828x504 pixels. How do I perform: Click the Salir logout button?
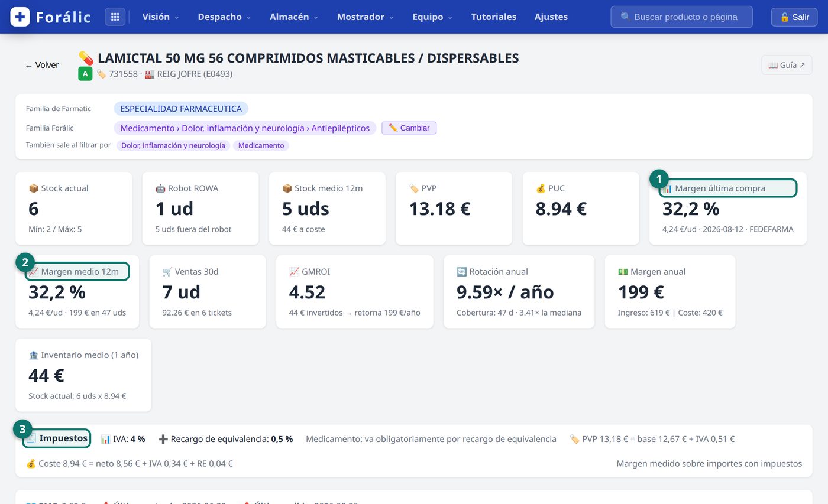794,17
